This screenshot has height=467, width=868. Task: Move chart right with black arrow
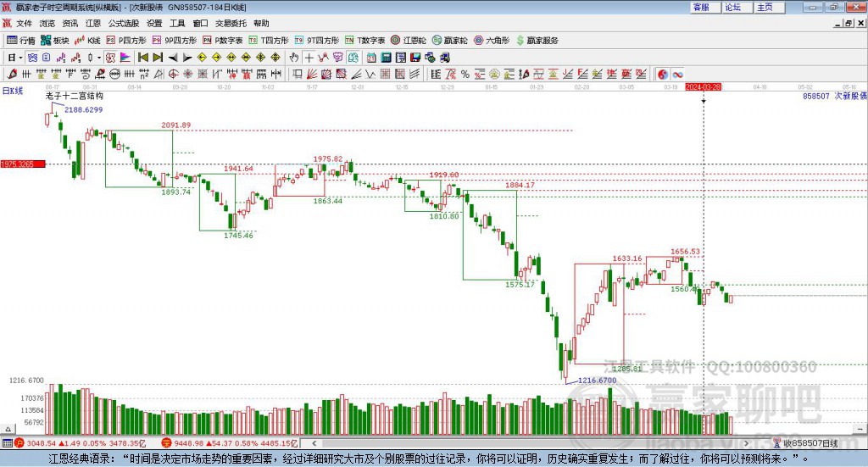coord(187,58)
